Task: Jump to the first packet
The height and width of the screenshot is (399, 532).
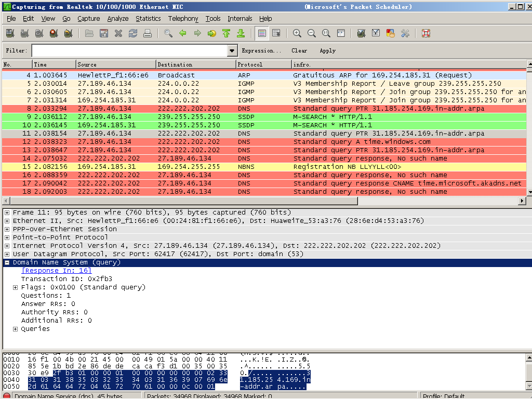Action: (x=227, y=33)
